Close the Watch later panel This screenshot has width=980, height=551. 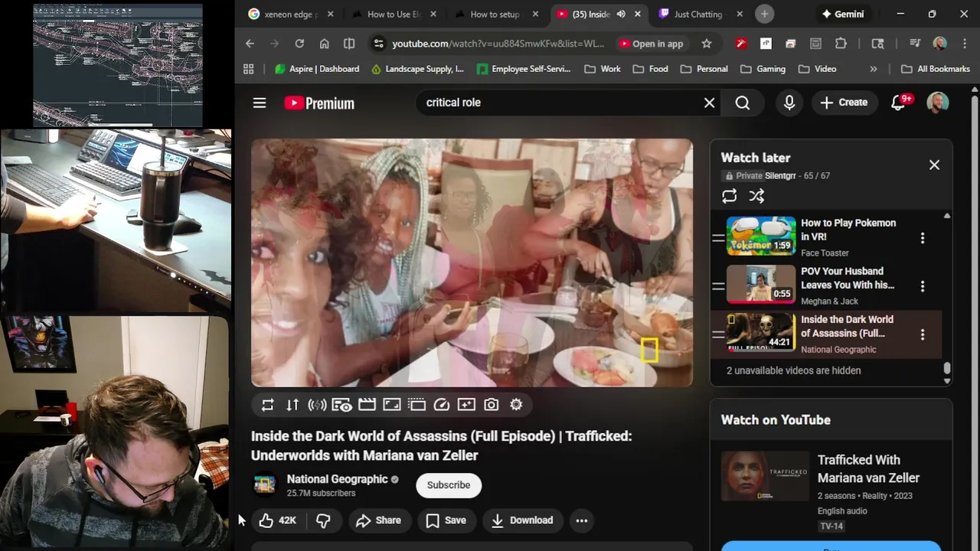point(934,165)
